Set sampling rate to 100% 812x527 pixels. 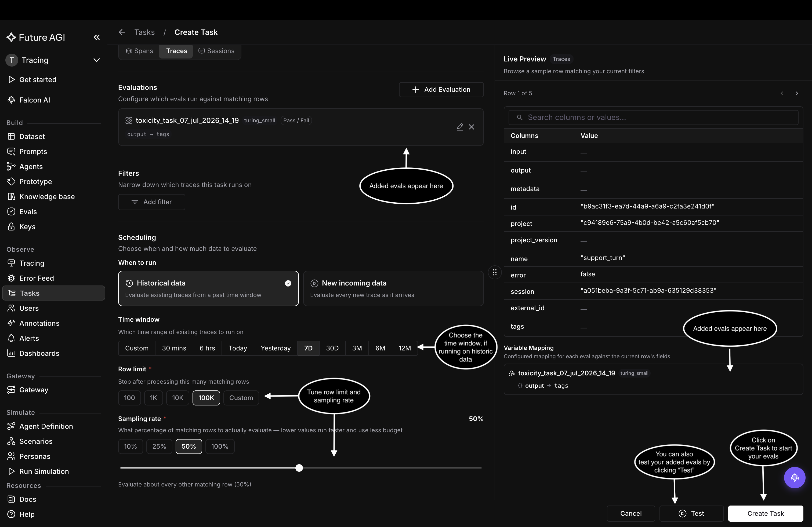220,446
